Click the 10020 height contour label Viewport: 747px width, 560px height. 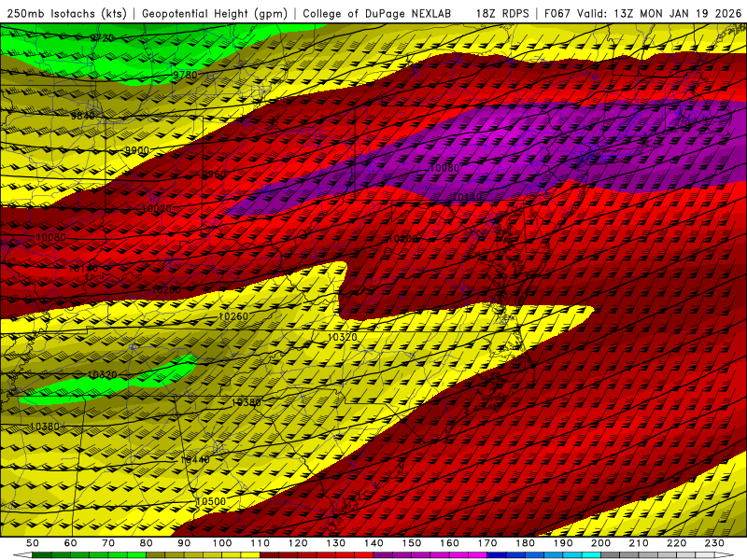(157, 208)
